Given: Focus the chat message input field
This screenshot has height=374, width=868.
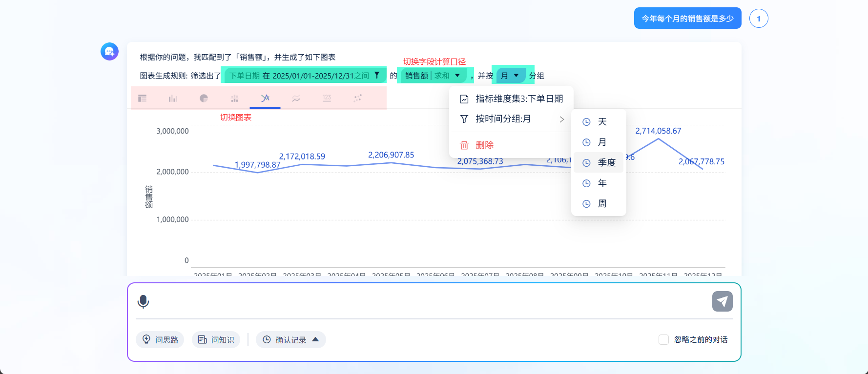Looking at the screenshot, I should pos(431,302).
